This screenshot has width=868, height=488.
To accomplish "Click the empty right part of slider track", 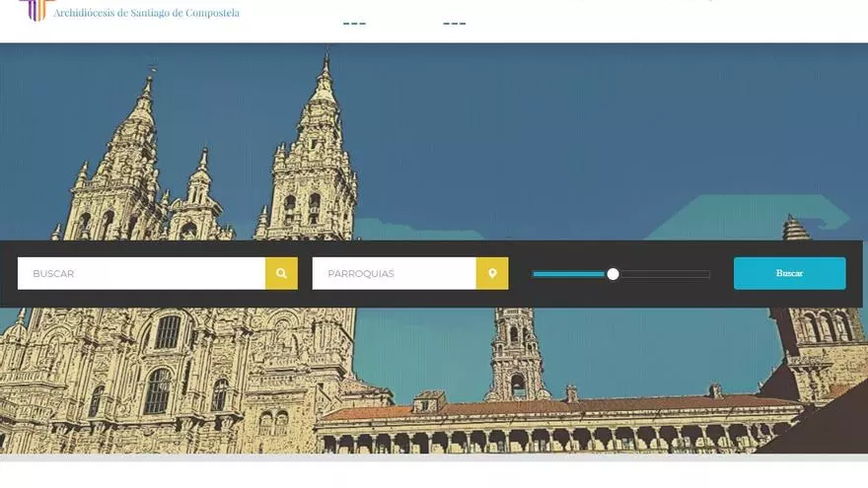I will click(663, 274).
